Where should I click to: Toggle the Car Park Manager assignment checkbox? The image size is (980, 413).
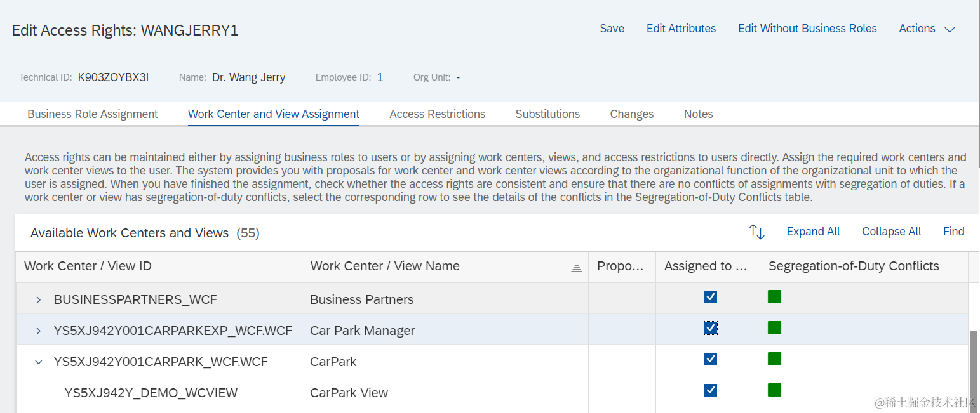coord(711,328)
